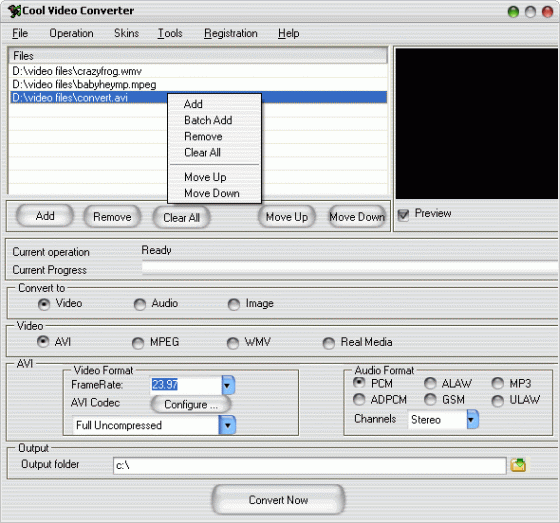
Task: Click the Remove button below file list
Action: [x=112, y=217]
